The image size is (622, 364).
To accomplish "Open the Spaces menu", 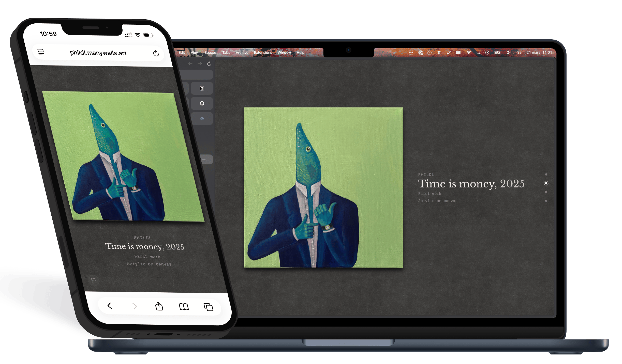I will click(x=211, y=52).
